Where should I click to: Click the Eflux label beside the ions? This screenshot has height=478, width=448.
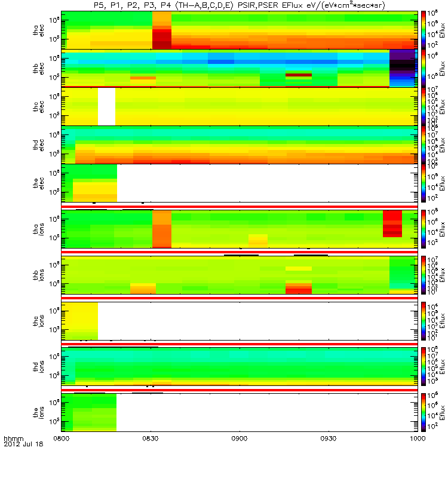[442, 413]
